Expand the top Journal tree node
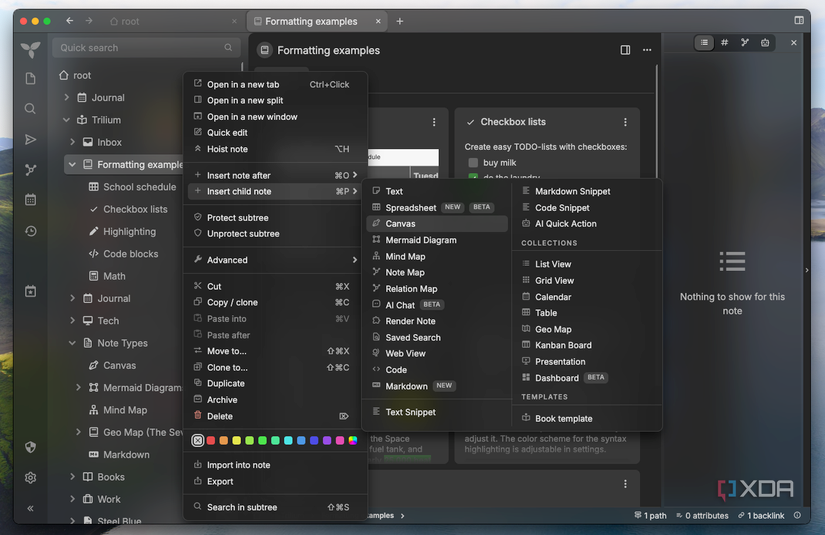 click(x=66, y=97)
